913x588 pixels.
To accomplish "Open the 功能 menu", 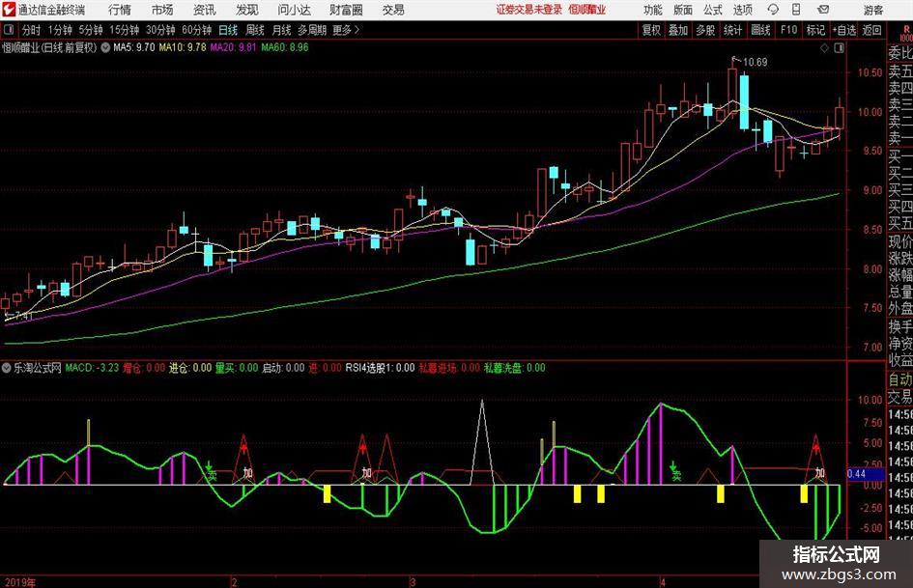I will 653,10.
